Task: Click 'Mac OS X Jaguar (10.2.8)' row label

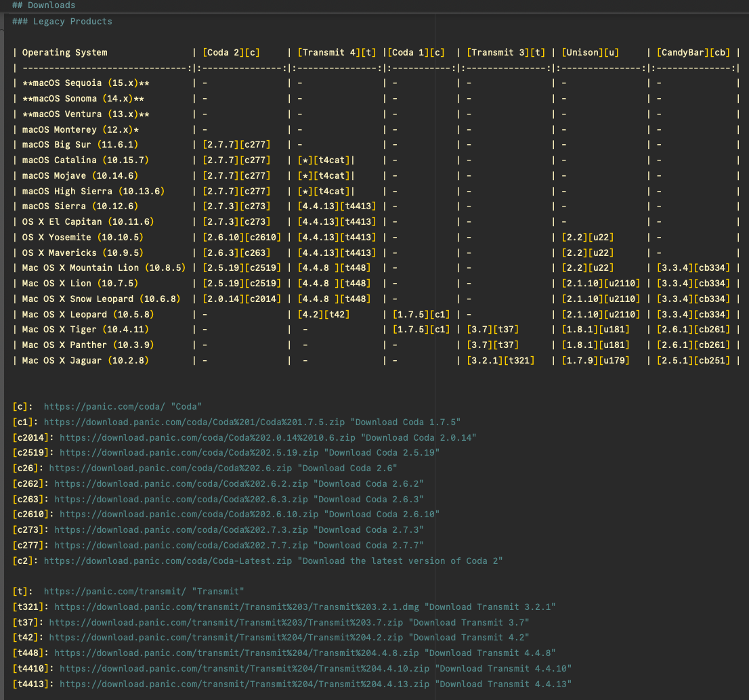Action: click(x=85, y=361)
